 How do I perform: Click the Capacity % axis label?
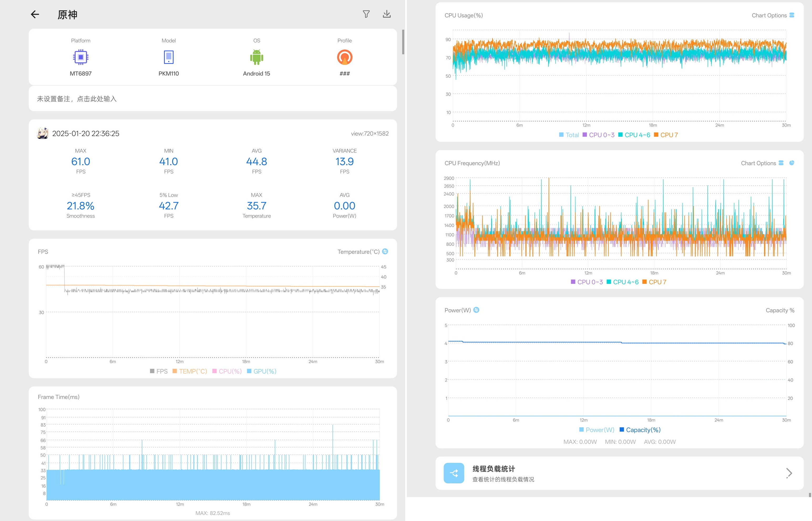pyautogui.click(x=780, y=310)
